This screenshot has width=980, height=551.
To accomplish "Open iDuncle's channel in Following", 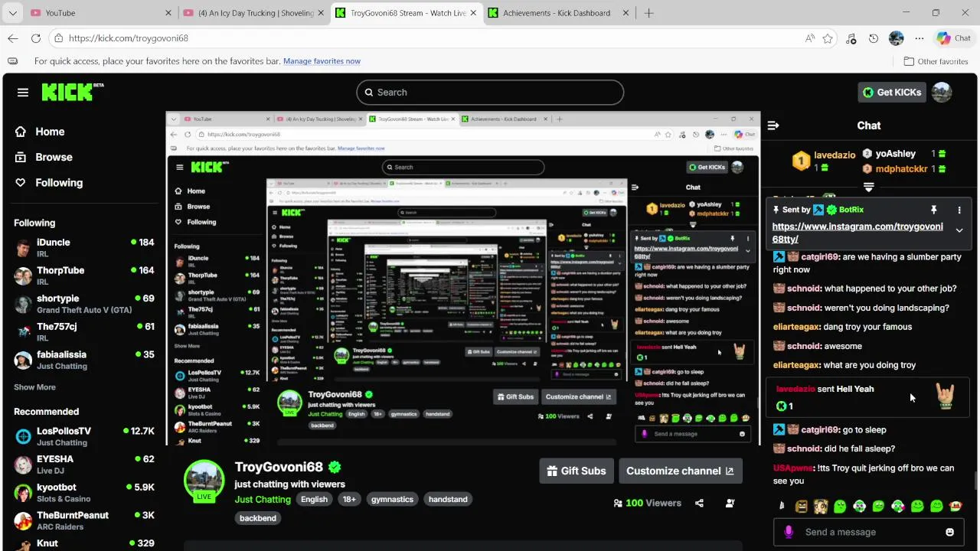I will 84,248.
